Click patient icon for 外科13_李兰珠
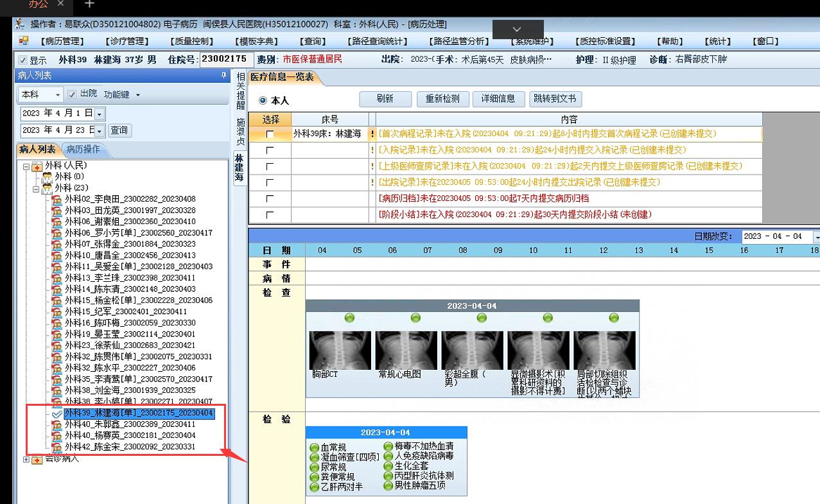820x504 pixels. [57, 278]
